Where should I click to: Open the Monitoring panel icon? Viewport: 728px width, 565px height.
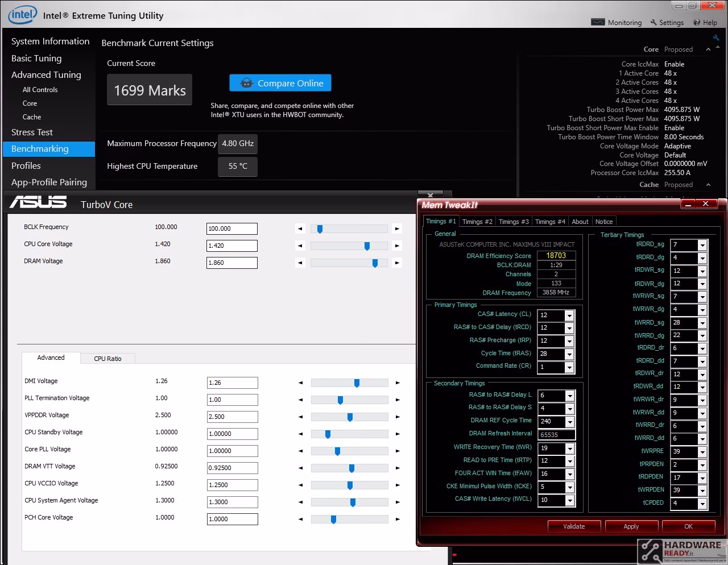598,22
